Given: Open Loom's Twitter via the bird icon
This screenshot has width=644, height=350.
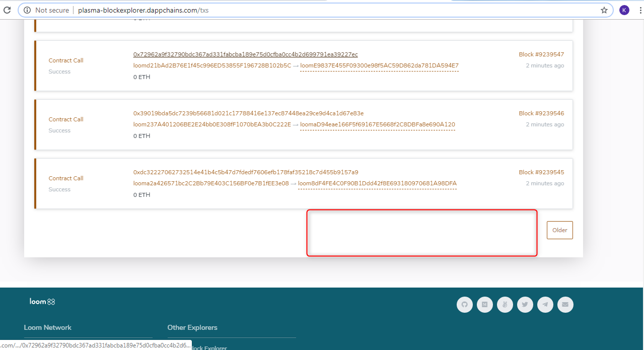Looking at the screenshot, I should pyautogui.click(x=525, y=305).
